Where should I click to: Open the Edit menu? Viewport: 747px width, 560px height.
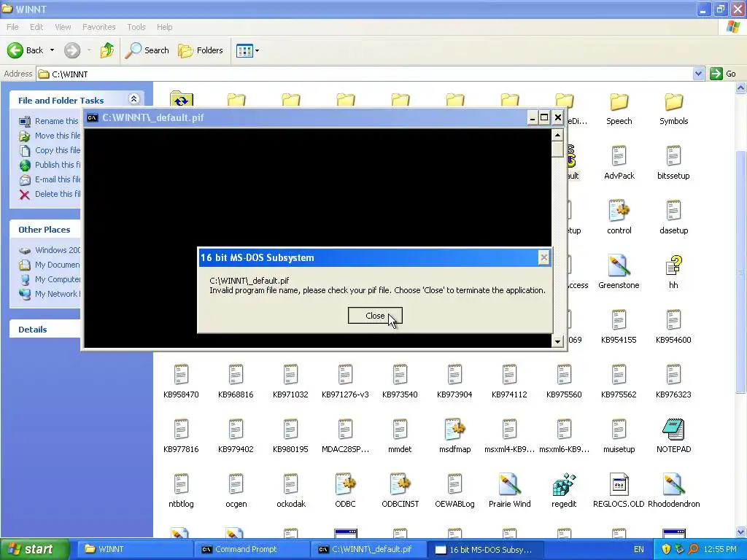36,27
